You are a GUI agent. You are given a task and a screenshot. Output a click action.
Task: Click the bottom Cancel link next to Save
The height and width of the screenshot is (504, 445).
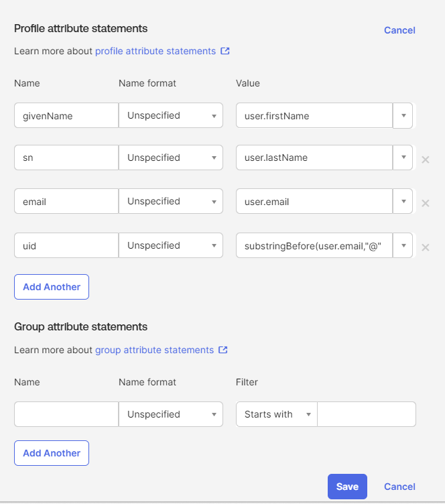click(x=399, y=487)
